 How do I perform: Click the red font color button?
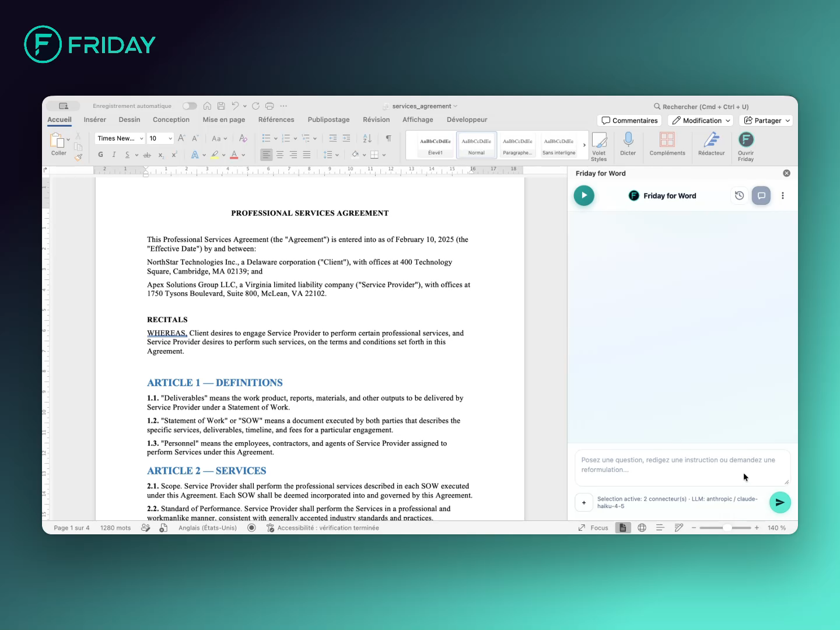click(234, 155)
